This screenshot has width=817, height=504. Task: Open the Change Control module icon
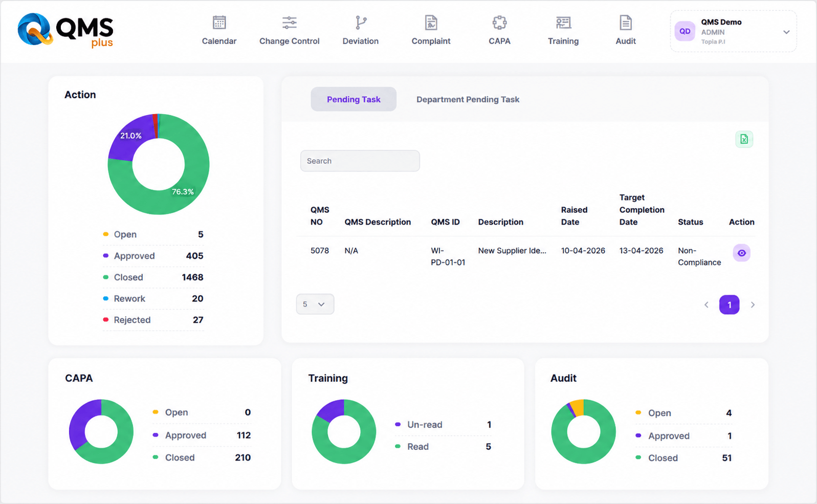click(x=289, y=23)
